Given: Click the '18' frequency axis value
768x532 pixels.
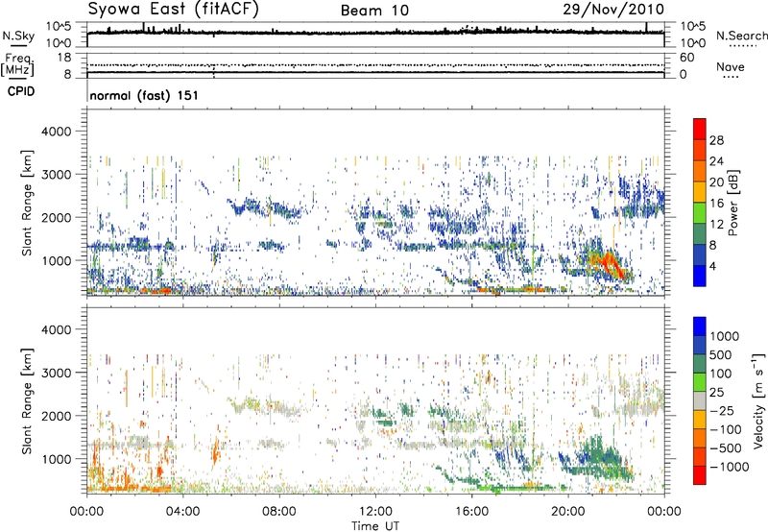Looking at the screenshot, I should [64, 58].
